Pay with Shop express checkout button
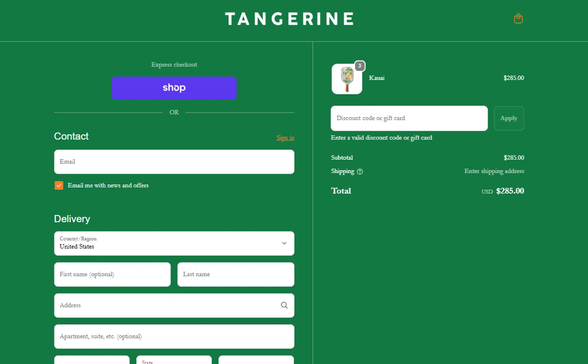 (x=174, y=88)
